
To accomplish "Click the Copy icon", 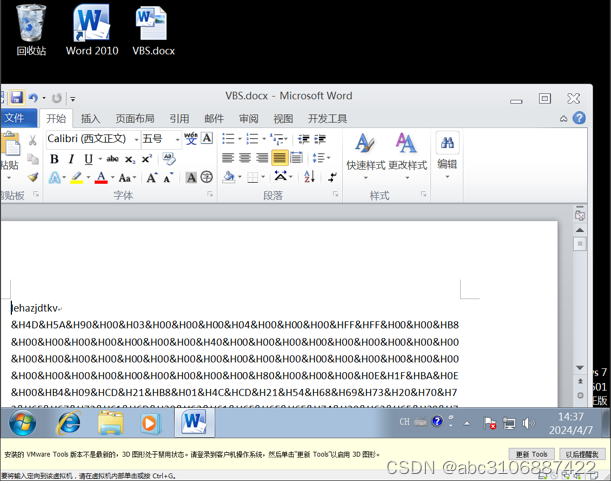I will [x=33, y=159].
